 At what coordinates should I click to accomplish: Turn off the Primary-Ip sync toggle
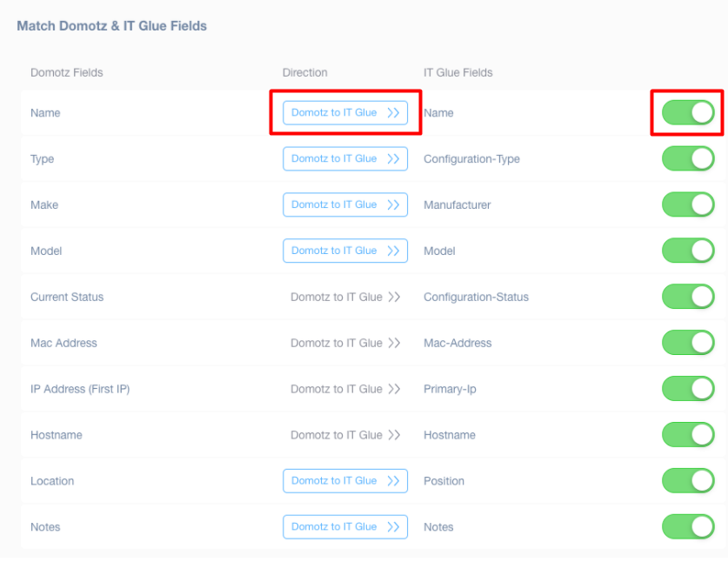point(688,389)
